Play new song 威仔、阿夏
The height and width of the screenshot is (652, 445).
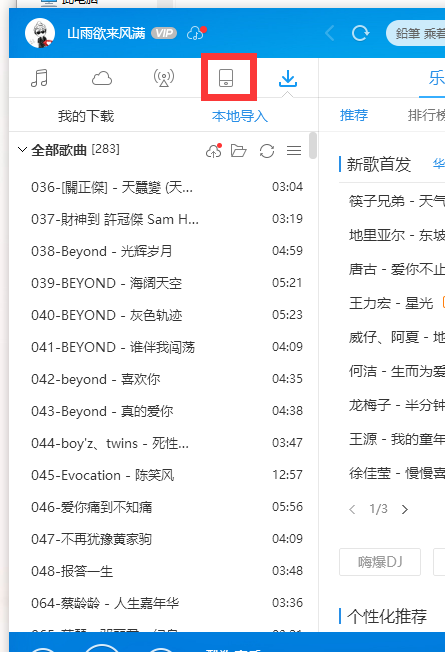pos(397,337)
